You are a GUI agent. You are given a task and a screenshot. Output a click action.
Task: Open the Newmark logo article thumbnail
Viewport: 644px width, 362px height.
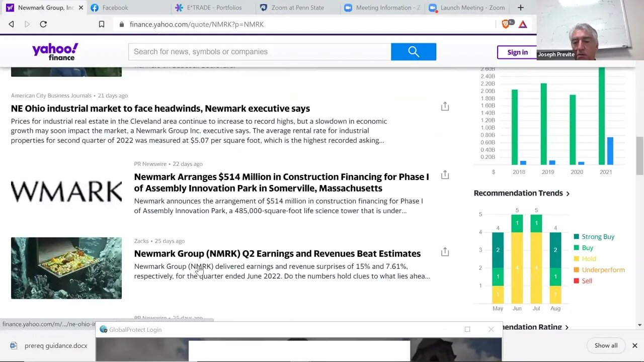tap(66, 192)
